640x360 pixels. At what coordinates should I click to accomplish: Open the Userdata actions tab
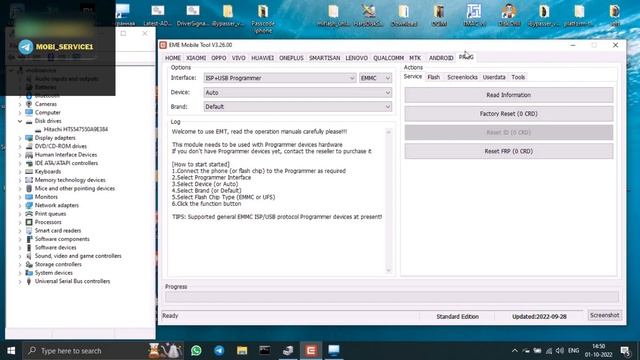tap(494, 77)
